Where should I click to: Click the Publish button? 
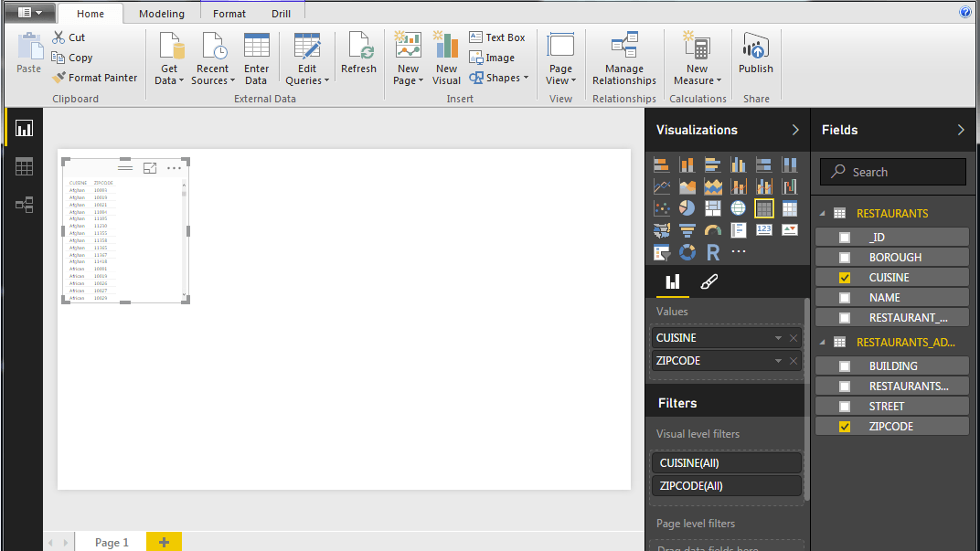[756, 57]
